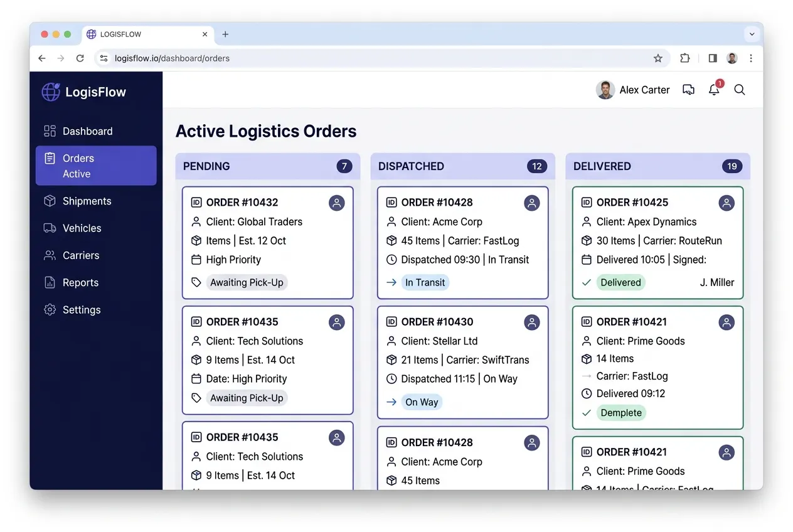Click the Delivered status tag on Order #10425
Viewport: 793px width, 532px height.
click(620, 282)
